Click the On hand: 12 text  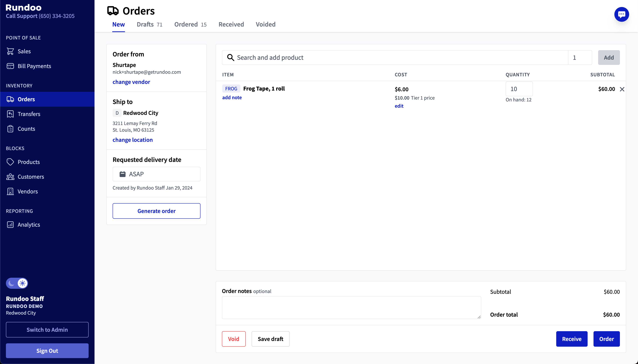518,100
